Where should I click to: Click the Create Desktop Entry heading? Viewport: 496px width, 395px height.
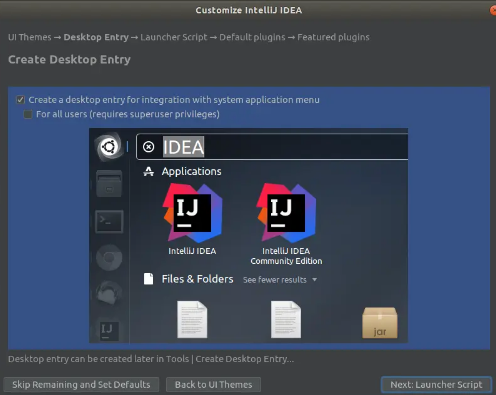(x=69, y=60)
